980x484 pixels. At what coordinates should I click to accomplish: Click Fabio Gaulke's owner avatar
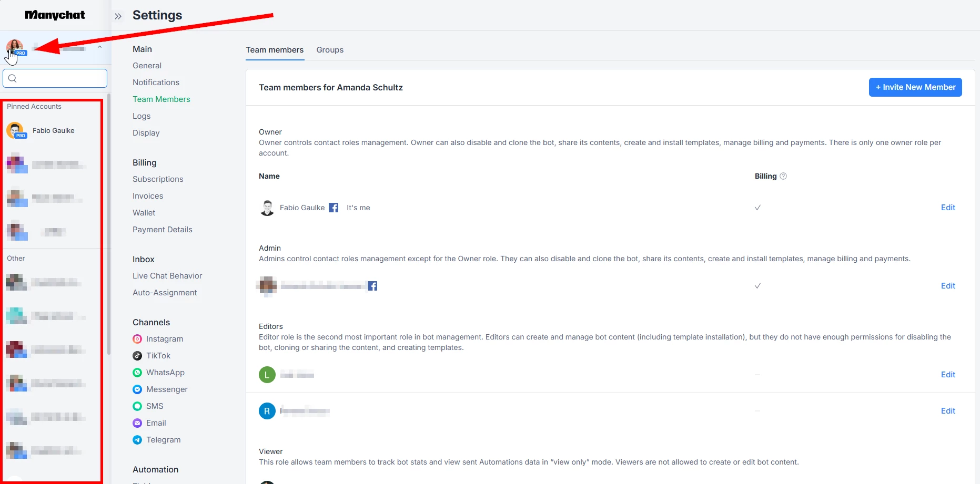click(x=267, y=208)
